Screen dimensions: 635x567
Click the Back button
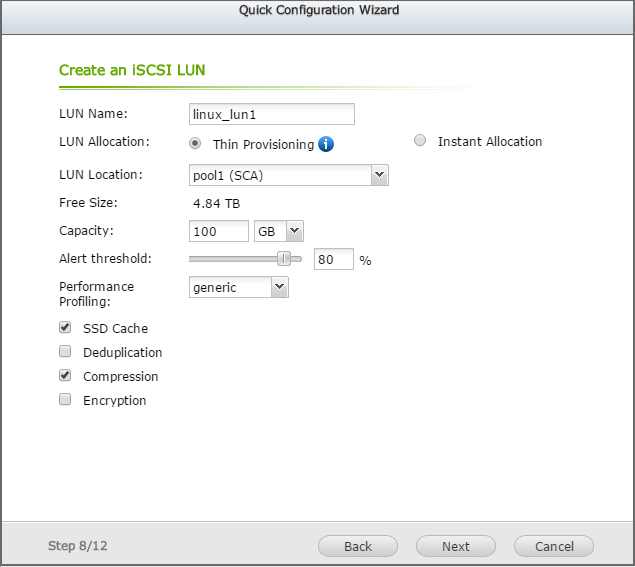(358, 546)
